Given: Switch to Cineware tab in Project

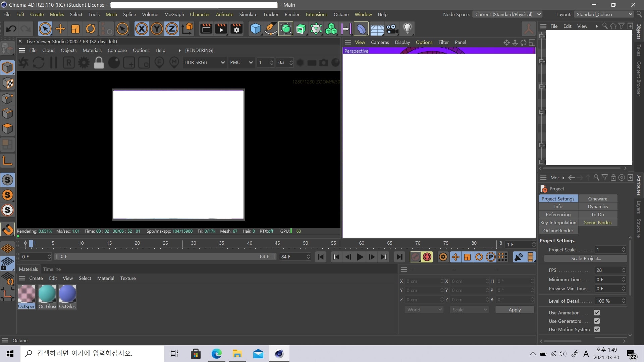Looking at the screenshot, I should click(x=598, y=198).
